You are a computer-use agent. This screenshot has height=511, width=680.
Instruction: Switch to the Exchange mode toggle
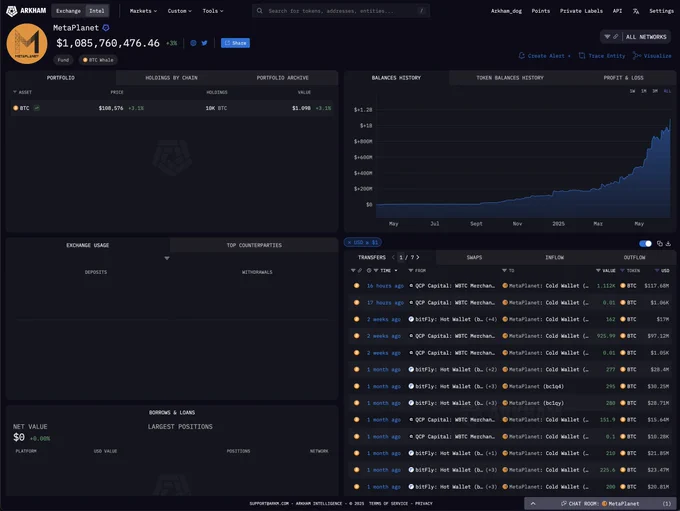(68, 11)
